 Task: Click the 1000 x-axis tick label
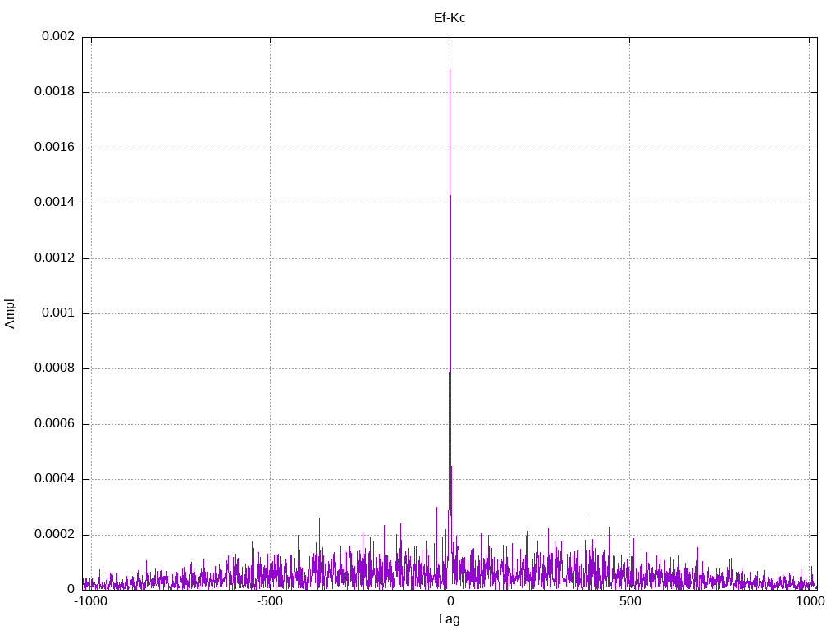click(810, 602)
